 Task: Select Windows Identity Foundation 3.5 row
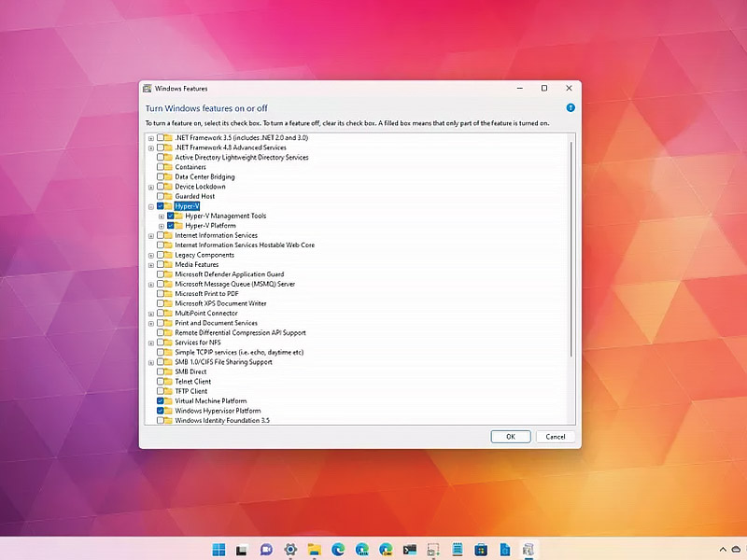tap(222, 421)
